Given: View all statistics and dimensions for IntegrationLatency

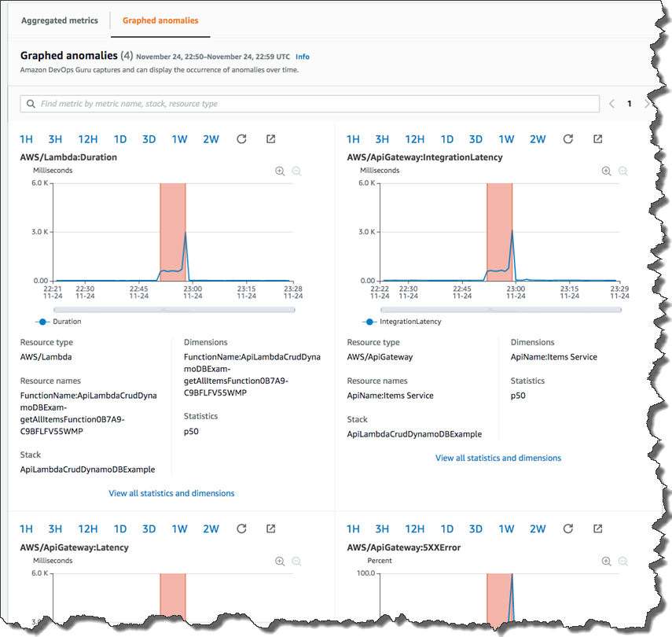Looking at the screenshot, I should pos(498,458).
